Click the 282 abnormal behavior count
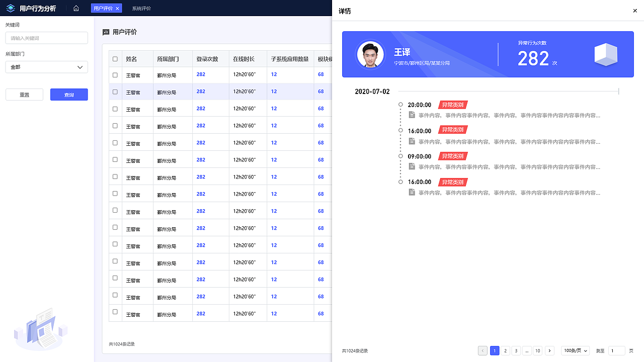This screenshot has height=362, width=644. (x=533, y=59)
